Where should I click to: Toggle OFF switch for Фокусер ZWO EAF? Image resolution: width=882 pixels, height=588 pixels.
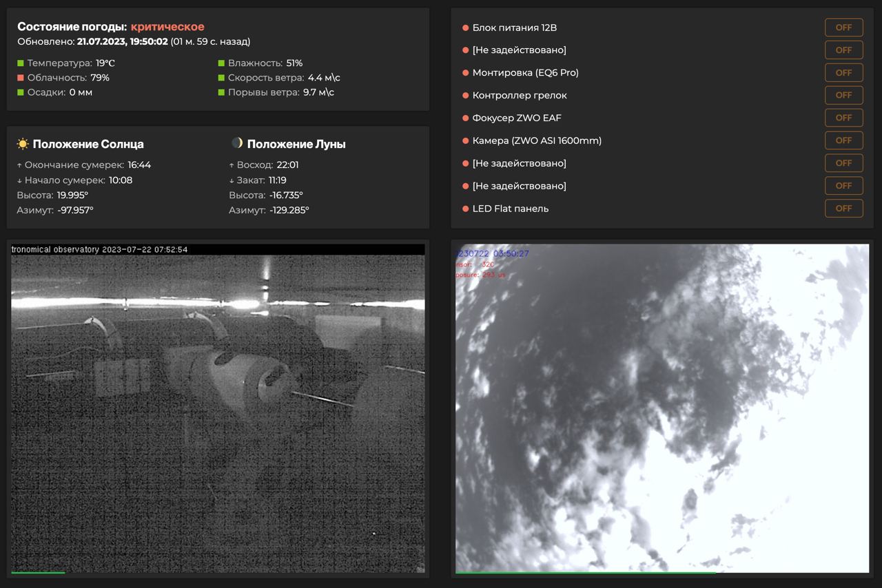point(843,118)
